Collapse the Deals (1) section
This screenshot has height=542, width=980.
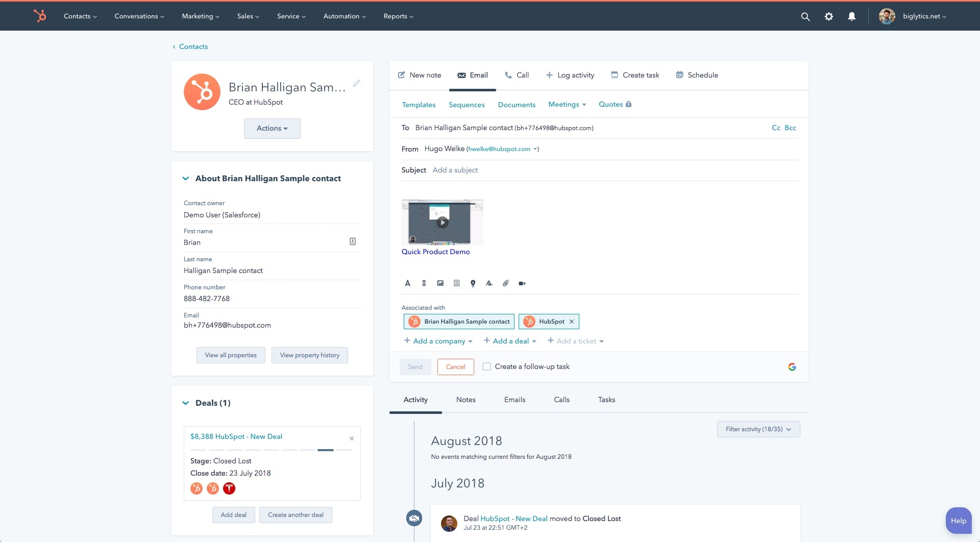click(186, 403)
